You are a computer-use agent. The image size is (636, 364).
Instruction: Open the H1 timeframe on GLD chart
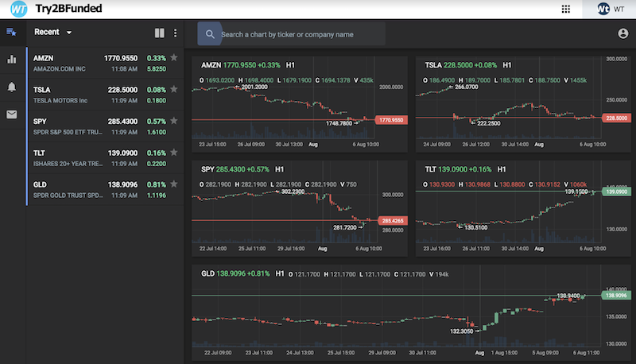280,273
